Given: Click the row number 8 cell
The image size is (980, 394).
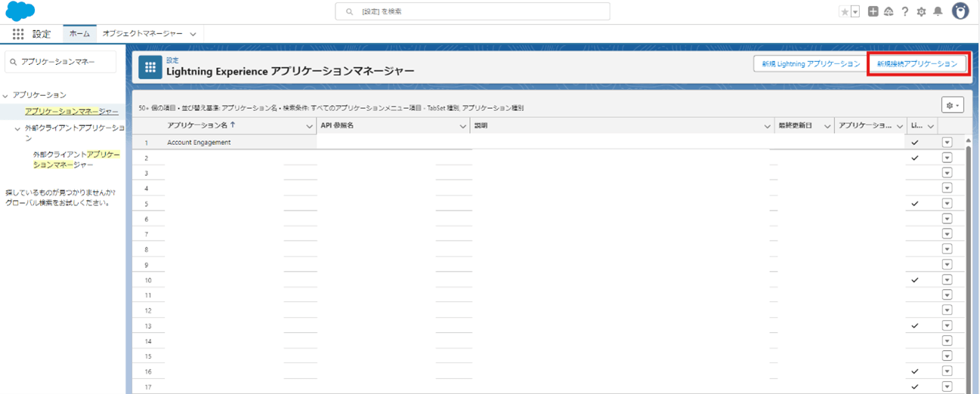Looking at the screenshot, I should pos(147,249).
